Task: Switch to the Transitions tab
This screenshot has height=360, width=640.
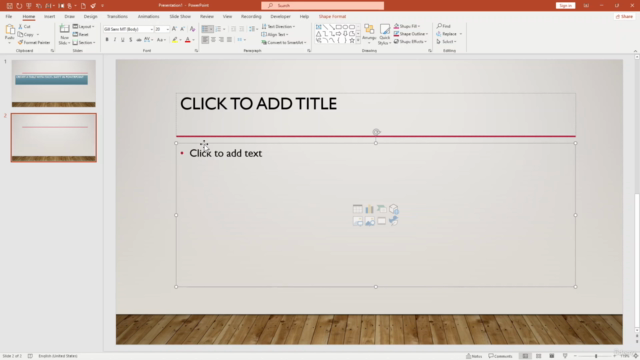Action: (117, 16)
